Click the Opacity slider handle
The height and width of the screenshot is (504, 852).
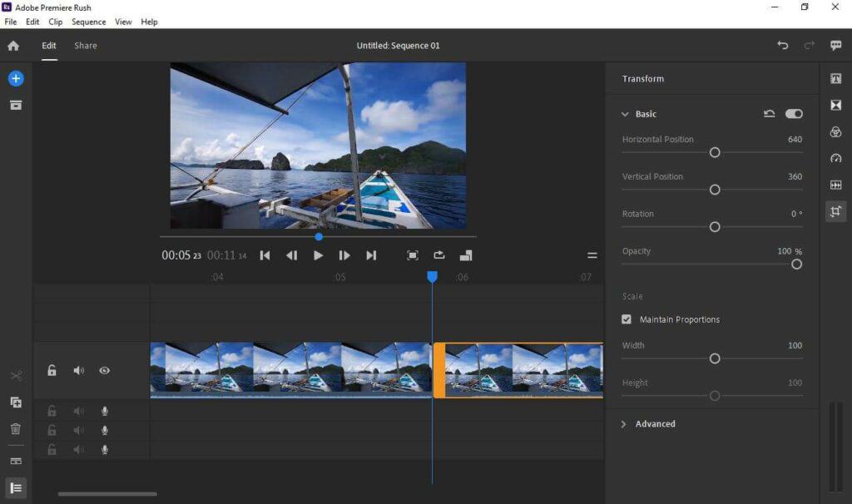tap(796, 264)
